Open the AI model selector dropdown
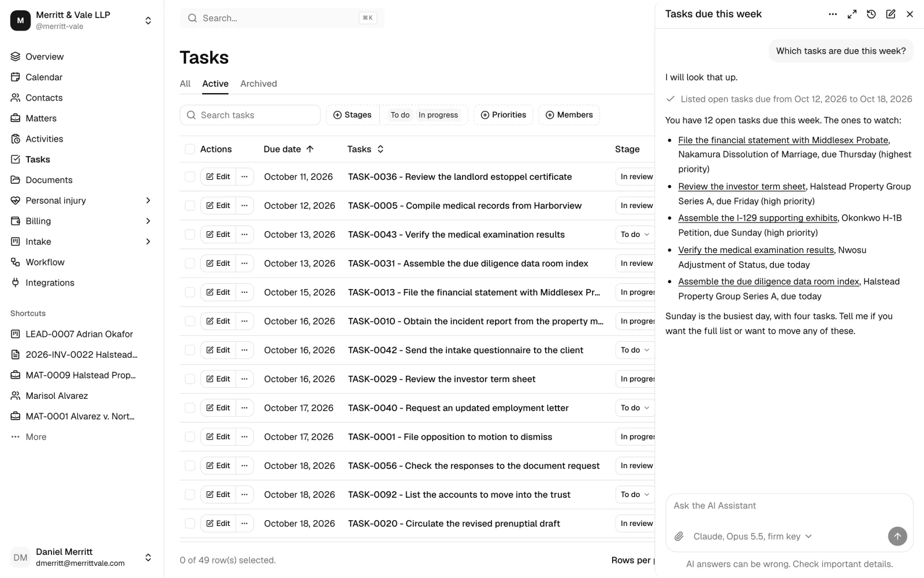Viewport: 924px width, 578px height. click(752, 536)
